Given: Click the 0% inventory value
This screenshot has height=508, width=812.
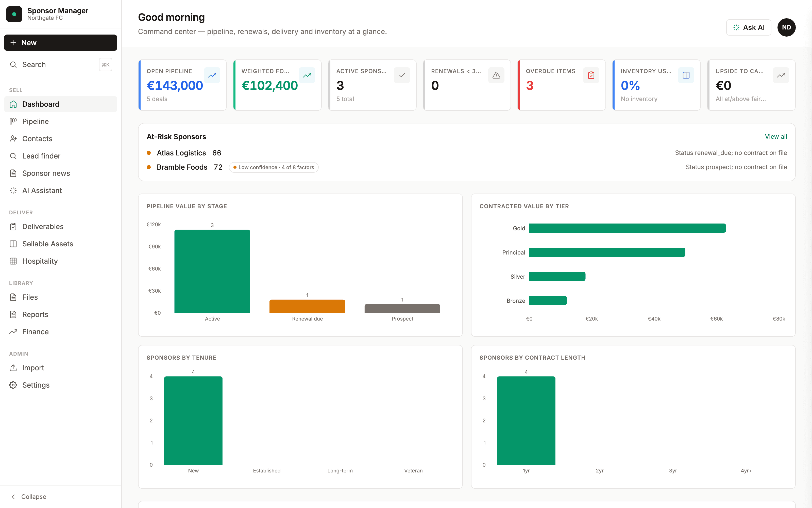Looking at the screenshot, I should click(x=630, y=86).
